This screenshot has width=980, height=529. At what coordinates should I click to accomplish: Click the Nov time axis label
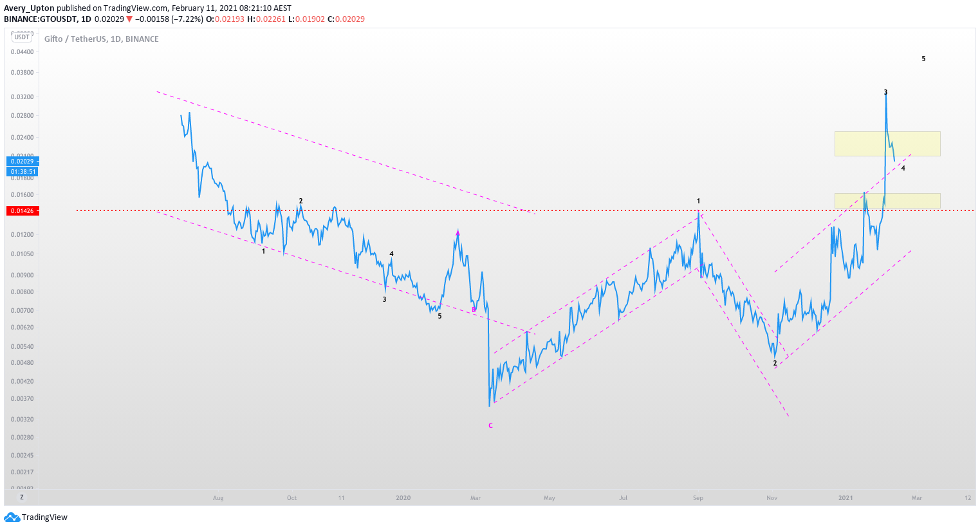[x=772, y=498]
